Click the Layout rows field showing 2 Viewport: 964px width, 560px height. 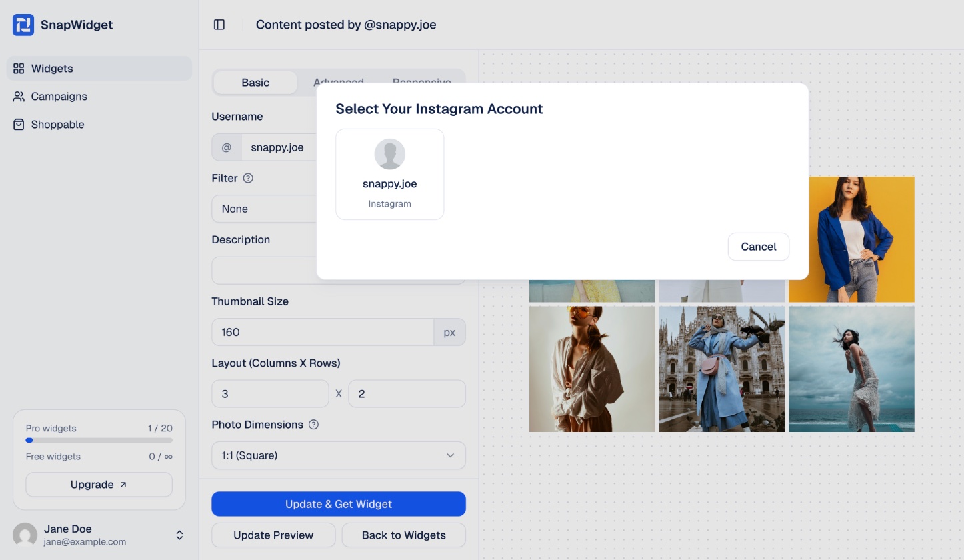coord(407,394)
